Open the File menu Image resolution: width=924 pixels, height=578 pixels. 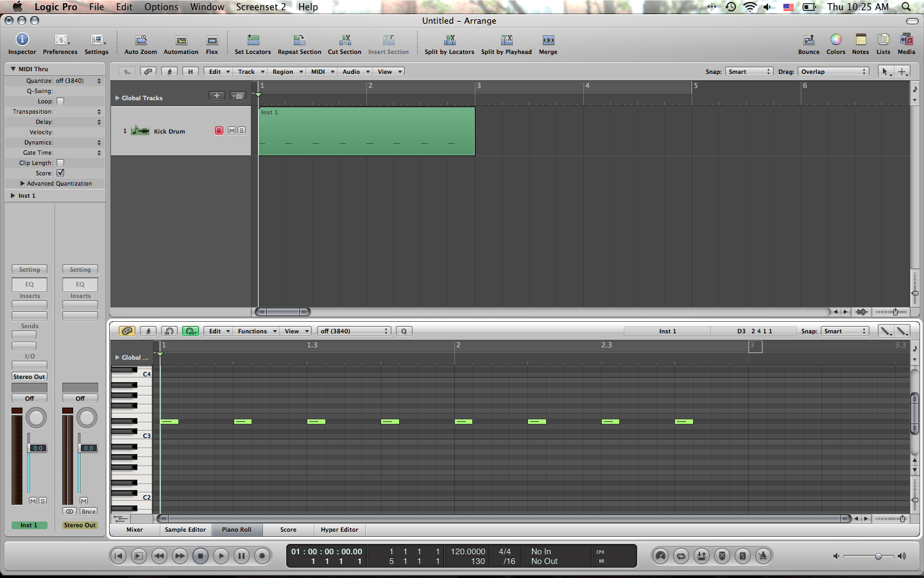point(96,7)
